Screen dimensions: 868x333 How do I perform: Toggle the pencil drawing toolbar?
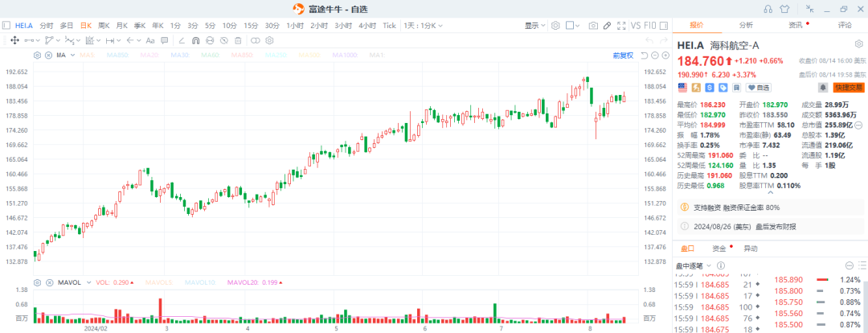(x=608, y=26)
